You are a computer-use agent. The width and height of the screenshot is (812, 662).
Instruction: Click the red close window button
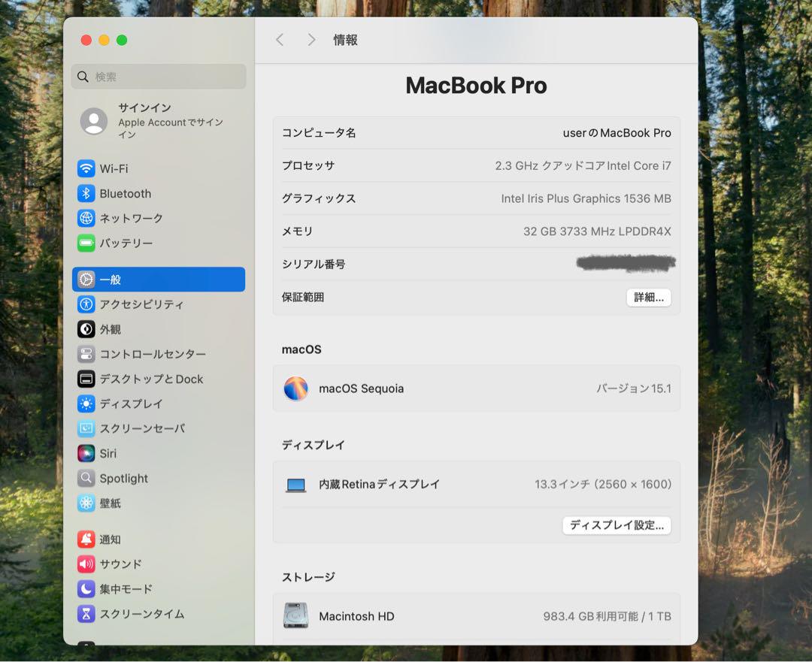pyautogui.click(x=86, y=40)
